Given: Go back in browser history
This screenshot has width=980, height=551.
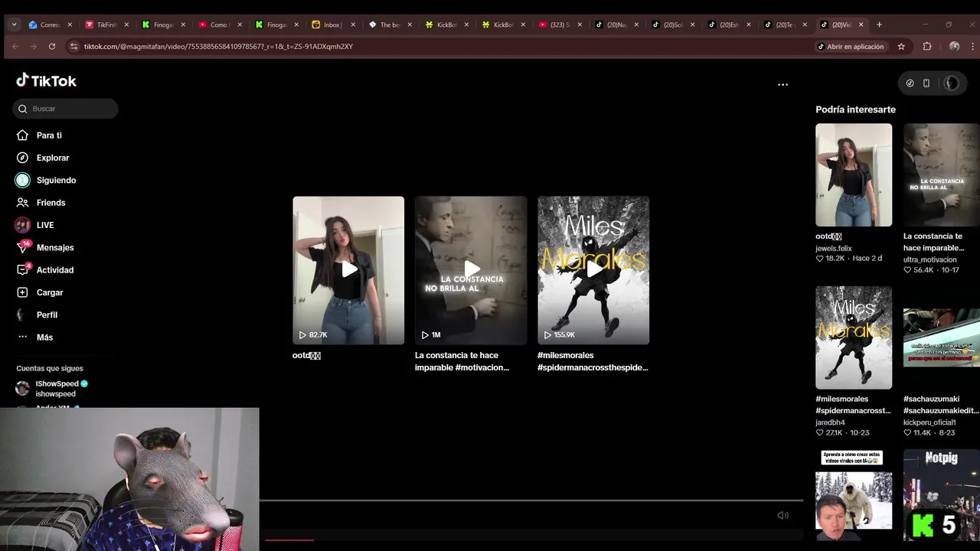Looking at the screenshot, I should tap(15, 47).
